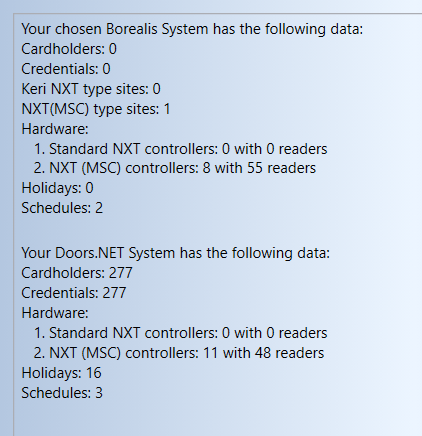Click the Borealis 'Cardholders: 0' line
This screenshot has height=436, width=422.
(69, 49)
